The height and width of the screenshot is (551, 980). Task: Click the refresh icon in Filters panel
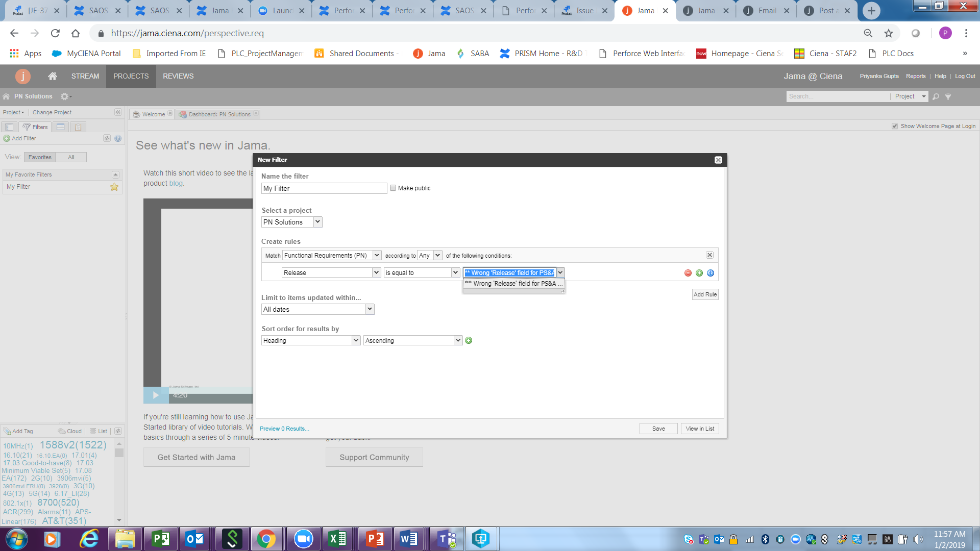tap(107, 139)
